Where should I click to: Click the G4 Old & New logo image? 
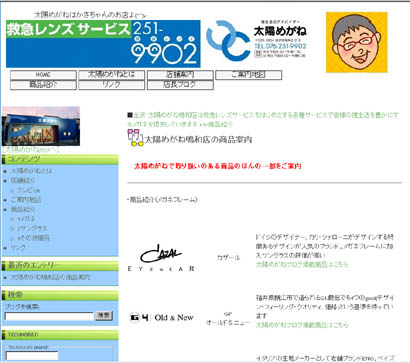[x=161, y=318]
